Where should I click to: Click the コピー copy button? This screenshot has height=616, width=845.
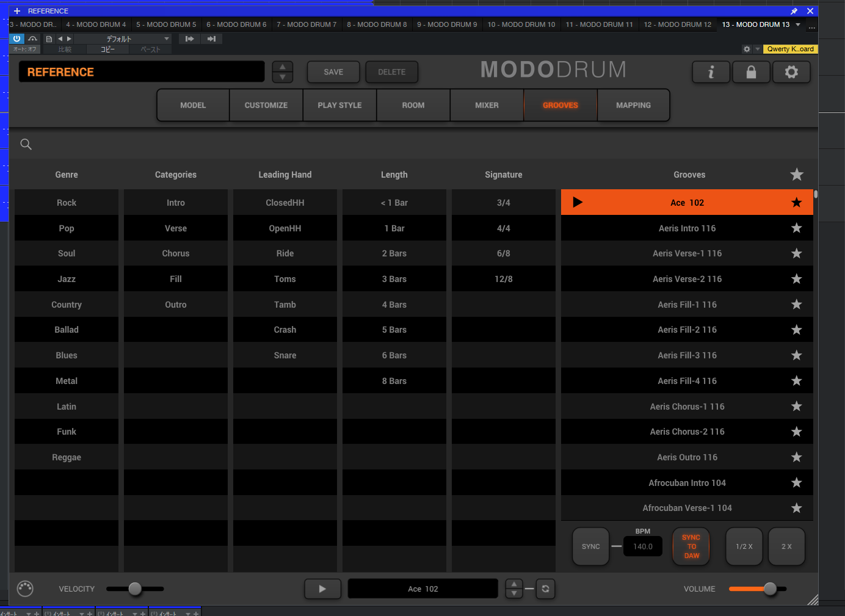tap(107, 49)
